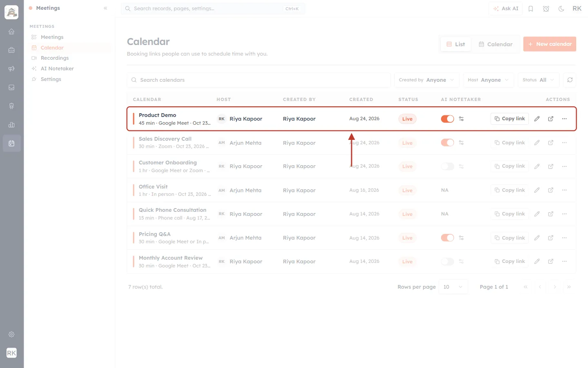Open notetaker settings for Product Demo
This screenshot has height=368, width=588.
[x=461, y=119]
